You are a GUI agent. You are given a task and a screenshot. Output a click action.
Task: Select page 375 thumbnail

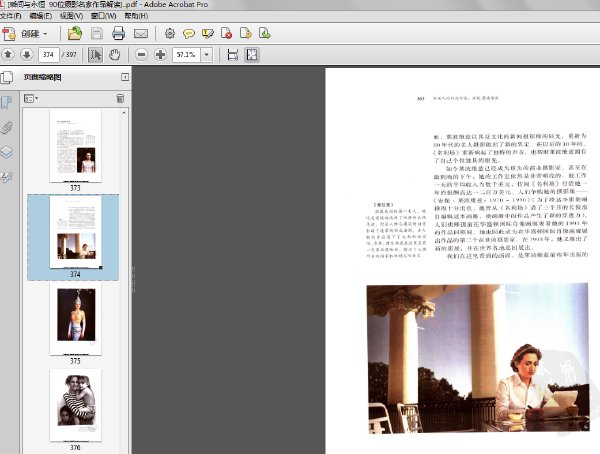coord(75,318)
